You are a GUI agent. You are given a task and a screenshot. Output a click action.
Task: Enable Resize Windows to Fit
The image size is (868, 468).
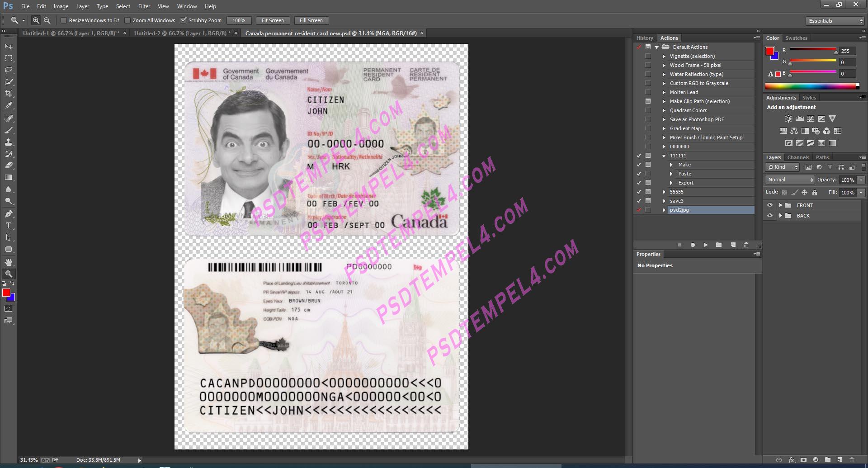coord(64,20)
